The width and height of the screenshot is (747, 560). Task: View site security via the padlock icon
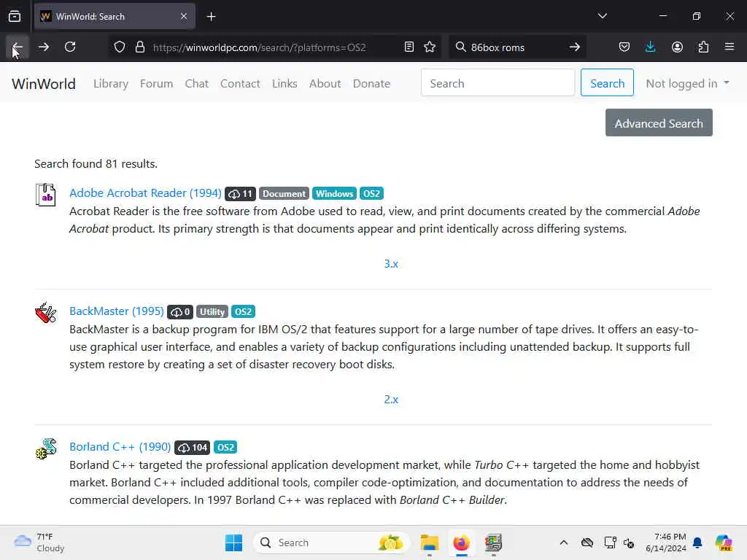139,47
